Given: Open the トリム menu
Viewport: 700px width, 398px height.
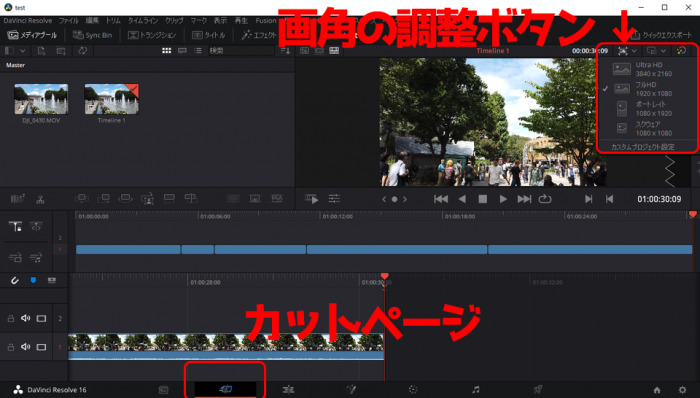Looking at the screenshot, I should [x=113, y=21].
